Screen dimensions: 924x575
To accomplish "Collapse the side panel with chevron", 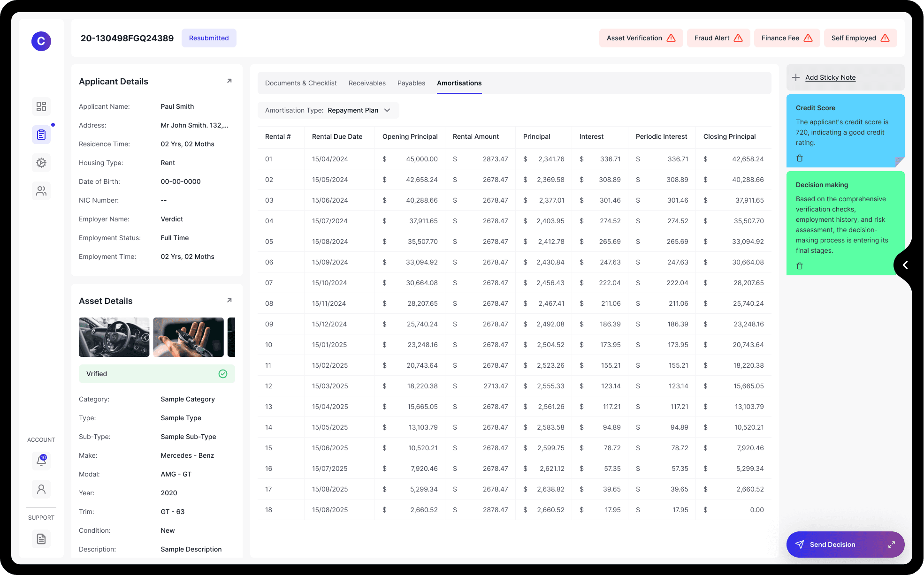I will pyautogui.click(x=905, y=265).
